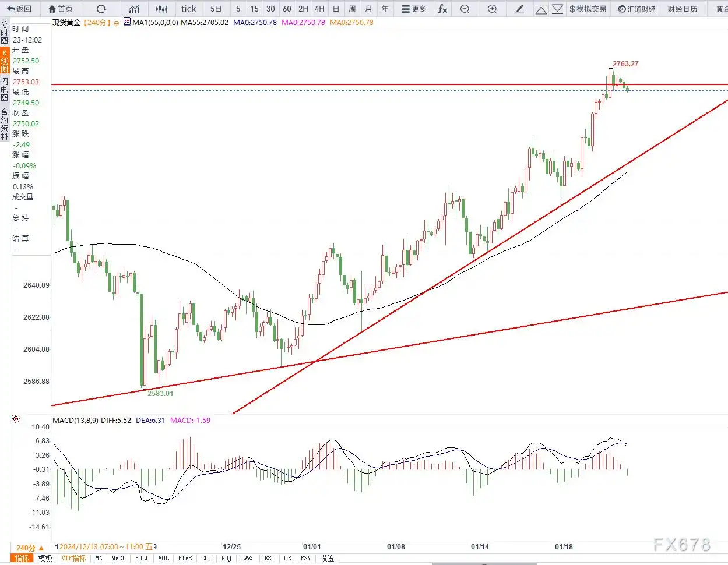Choose the BOLL indicator

click(142, 558)
